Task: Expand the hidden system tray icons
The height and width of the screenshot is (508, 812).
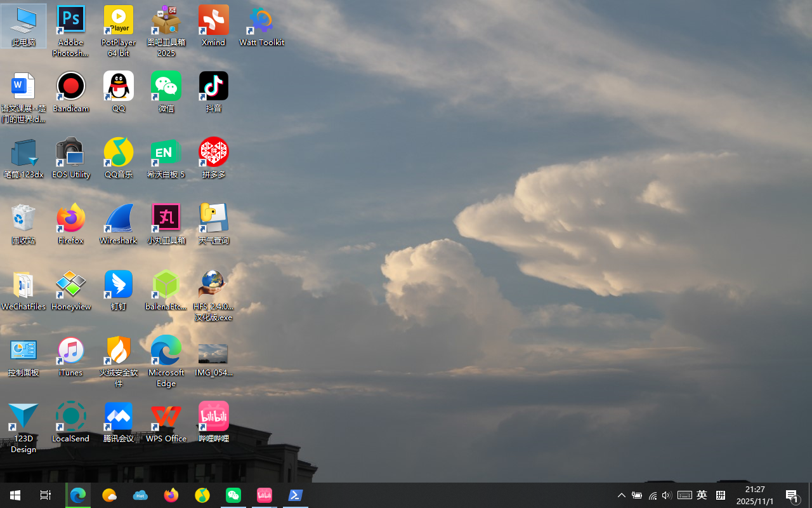Action: click(x=622, y=495)
